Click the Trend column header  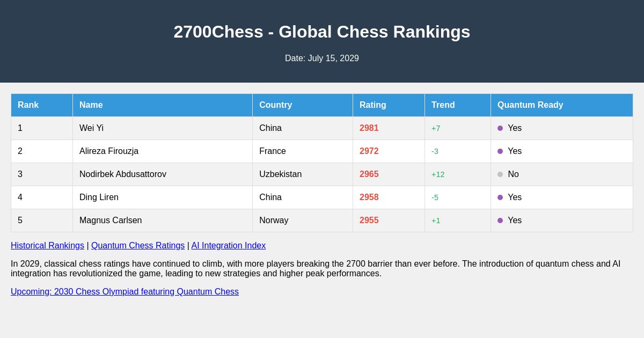(x=443, y=105)
